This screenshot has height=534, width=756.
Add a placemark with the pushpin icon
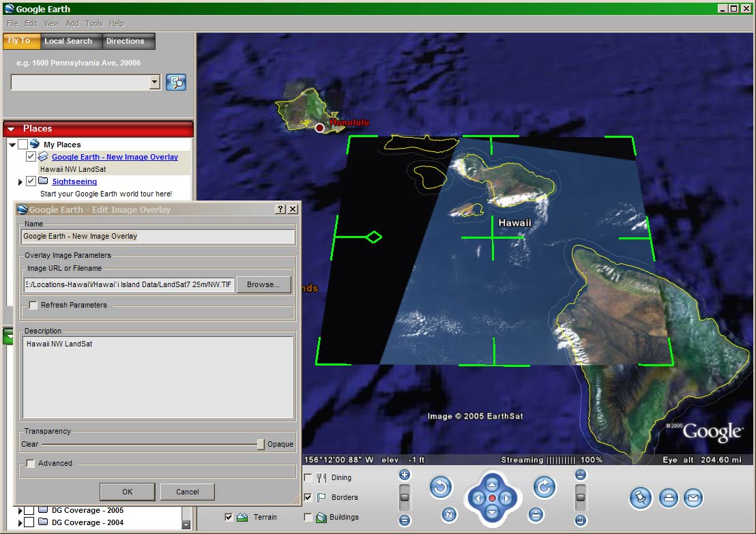[x=641, y=498]
